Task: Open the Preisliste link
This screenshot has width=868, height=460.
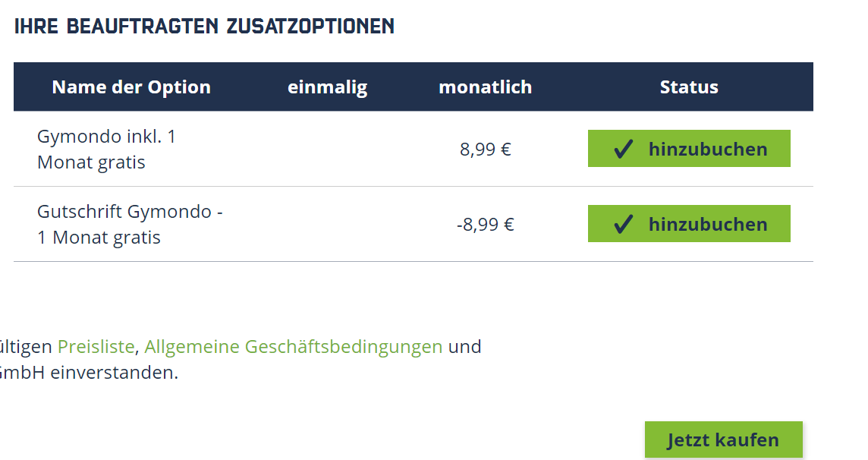Action: [96, 347]
